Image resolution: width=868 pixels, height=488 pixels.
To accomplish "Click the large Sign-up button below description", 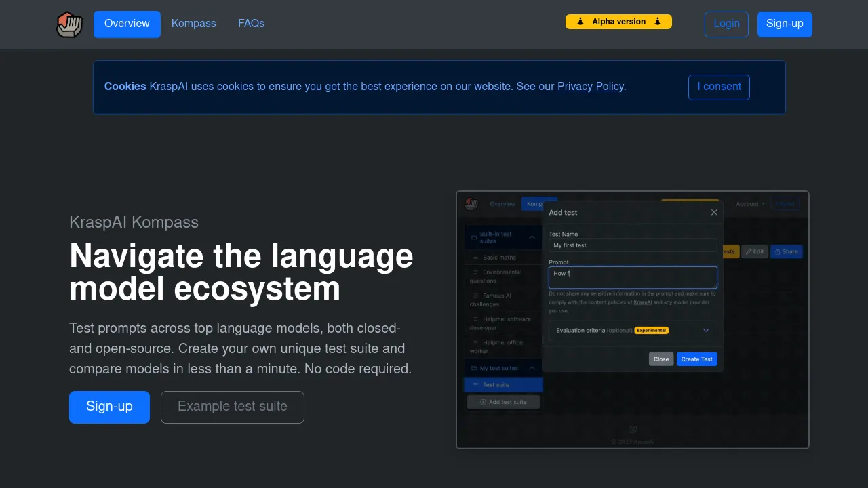I will click(x=109, y=407).
